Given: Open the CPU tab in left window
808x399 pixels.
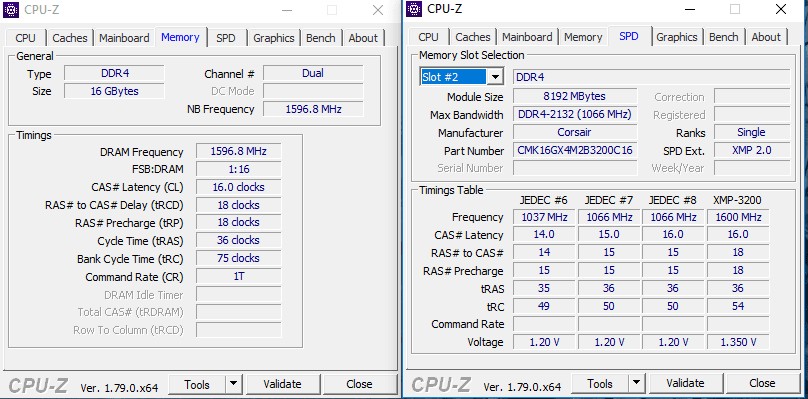Looking at the screenshot, I should pyautogui.click(x=25, y=38).
